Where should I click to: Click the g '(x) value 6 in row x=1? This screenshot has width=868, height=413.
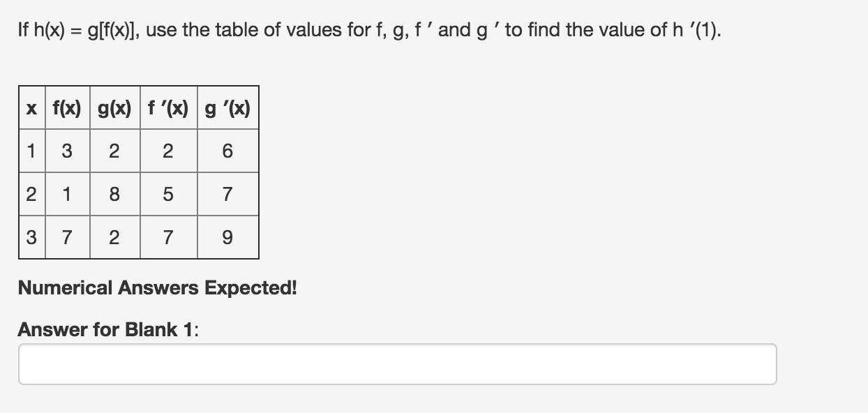point(227,151)
